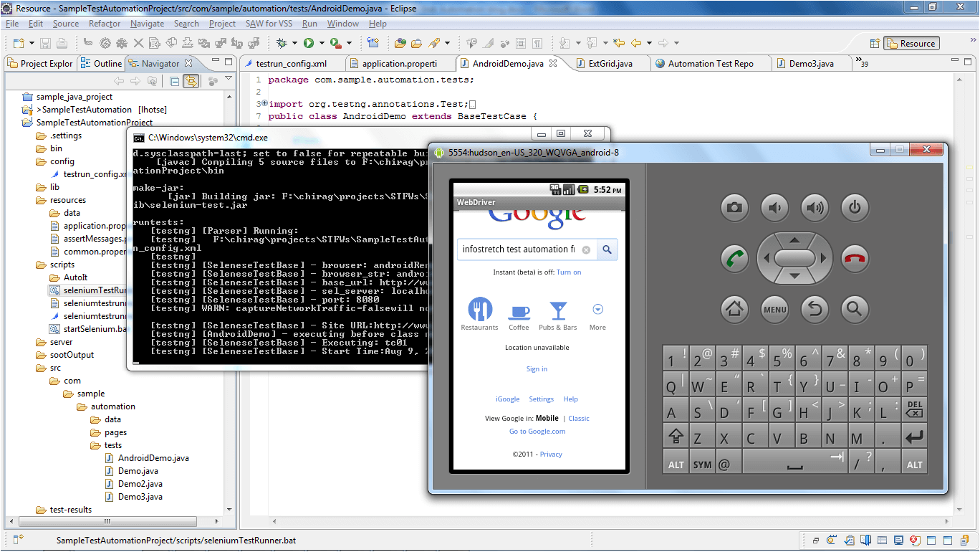Open the Refactor menu
The height and width of the screenshot is (552, 980).
[105, 24]
